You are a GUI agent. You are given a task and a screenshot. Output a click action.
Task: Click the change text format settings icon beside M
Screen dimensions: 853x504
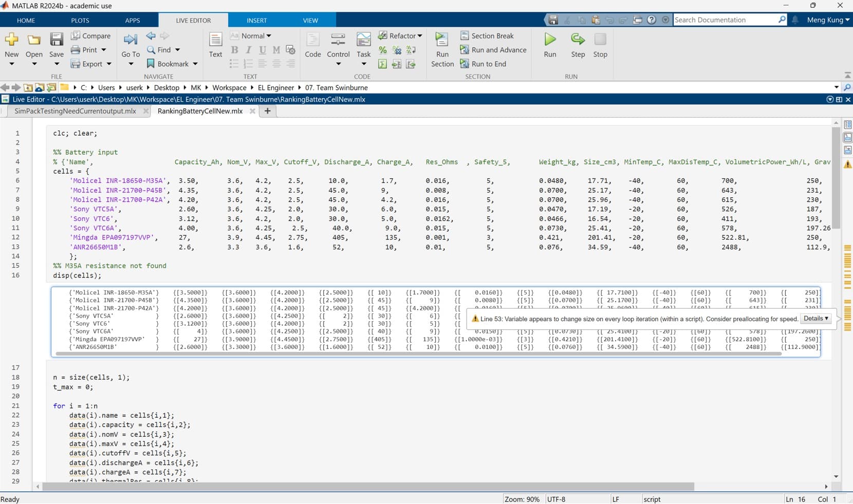[290, 50]
